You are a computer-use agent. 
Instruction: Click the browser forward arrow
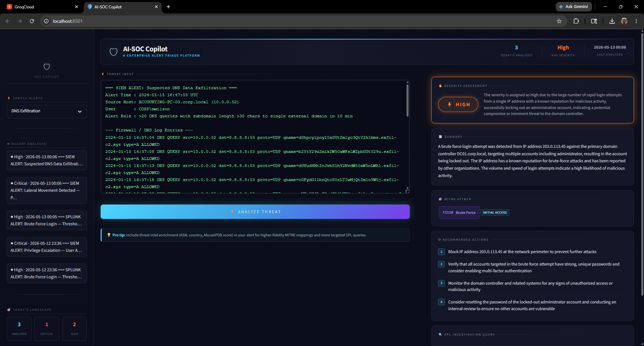pyautogui.click(x=20, y=21)
